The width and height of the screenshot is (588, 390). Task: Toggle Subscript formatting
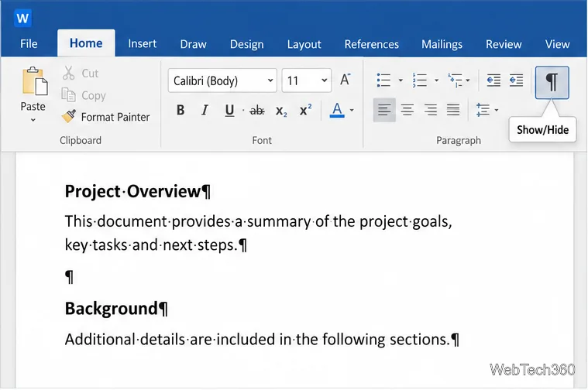pyautogui.click(x=281, y=111)
